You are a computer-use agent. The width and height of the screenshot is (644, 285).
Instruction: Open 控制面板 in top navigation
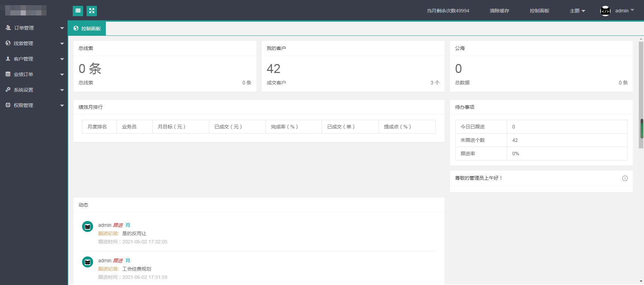click(539, 11)
